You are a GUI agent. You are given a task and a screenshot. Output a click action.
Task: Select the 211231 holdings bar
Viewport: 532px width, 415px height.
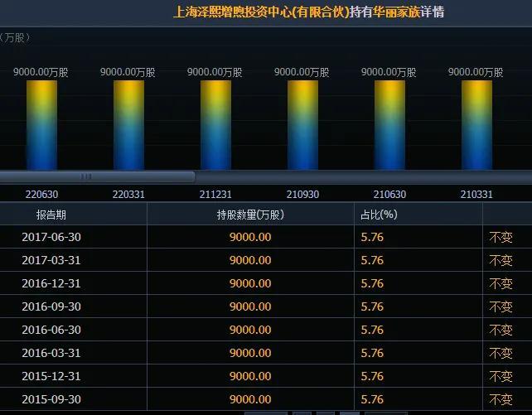point(215,125)
